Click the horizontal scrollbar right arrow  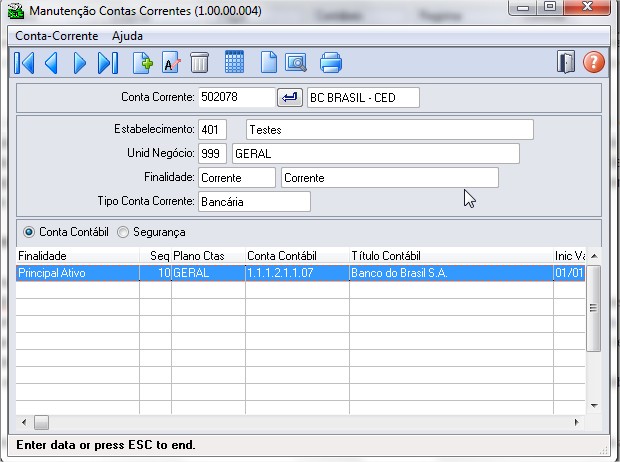[577, 422]
